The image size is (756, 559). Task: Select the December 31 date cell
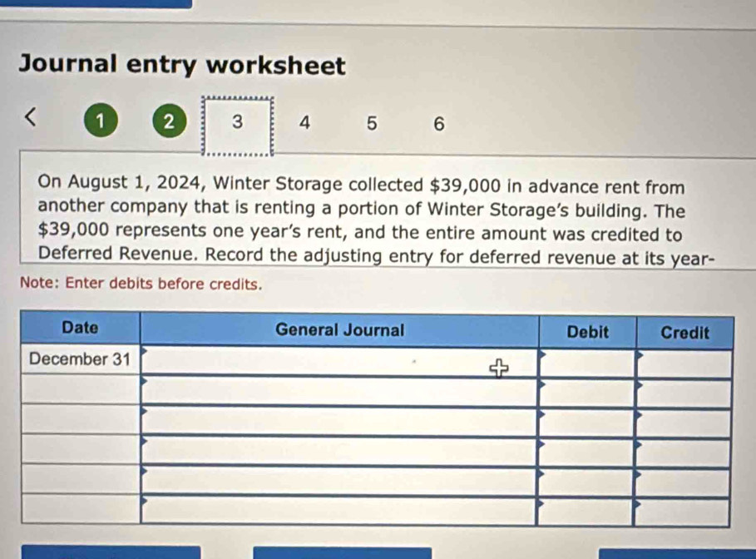tap(80, 359)
